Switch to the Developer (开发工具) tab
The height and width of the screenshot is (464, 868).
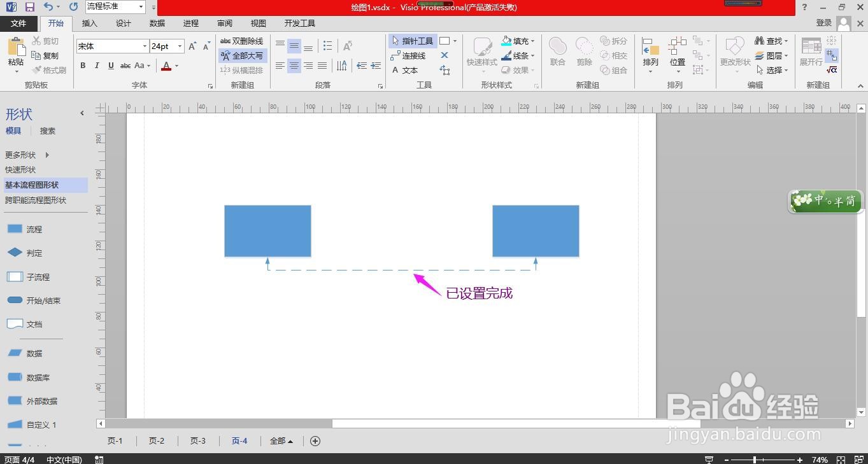pos(300,23)
